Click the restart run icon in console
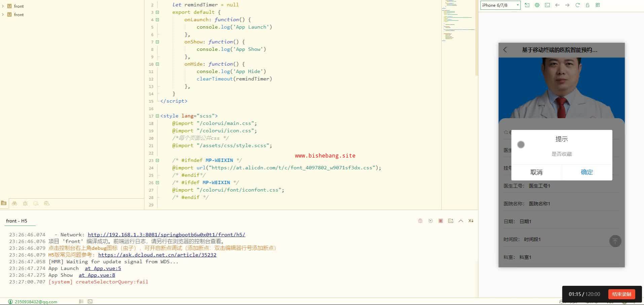 point(430,221)
